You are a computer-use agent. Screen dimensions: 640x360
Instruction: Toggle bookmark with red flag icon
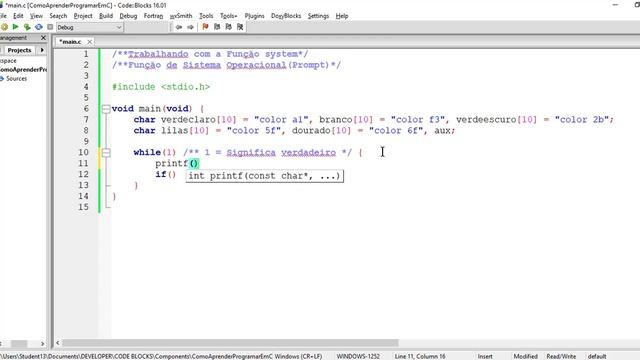tap(205, 27)
